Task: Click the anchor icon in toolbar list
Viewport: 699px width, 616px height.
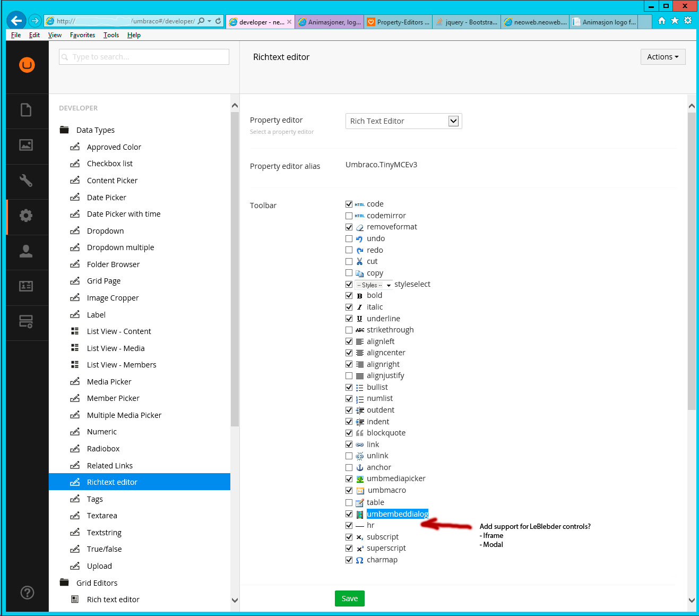Action: [360, 467]
